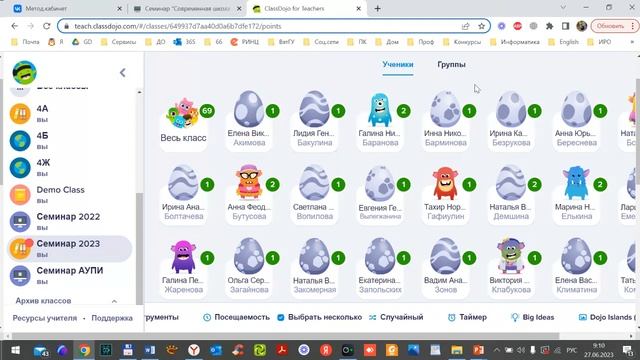Collapse the Архив классов section
This screenshot has width=640, height=360.
click(114, 301)
